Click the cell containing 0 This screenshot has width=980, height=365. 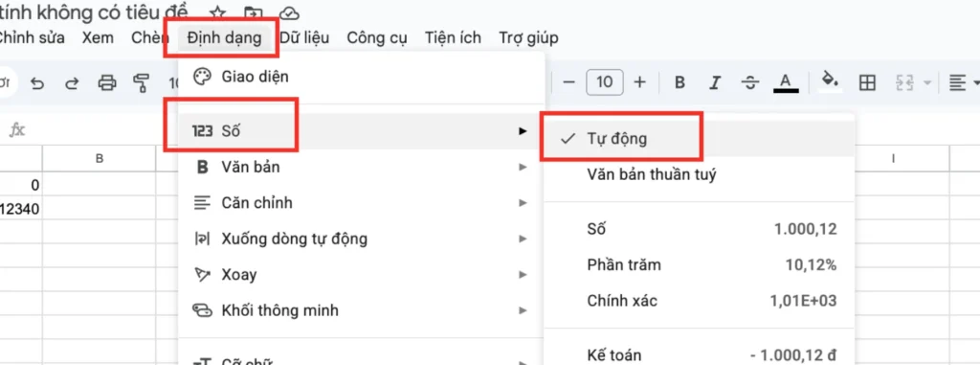point(21,185)
